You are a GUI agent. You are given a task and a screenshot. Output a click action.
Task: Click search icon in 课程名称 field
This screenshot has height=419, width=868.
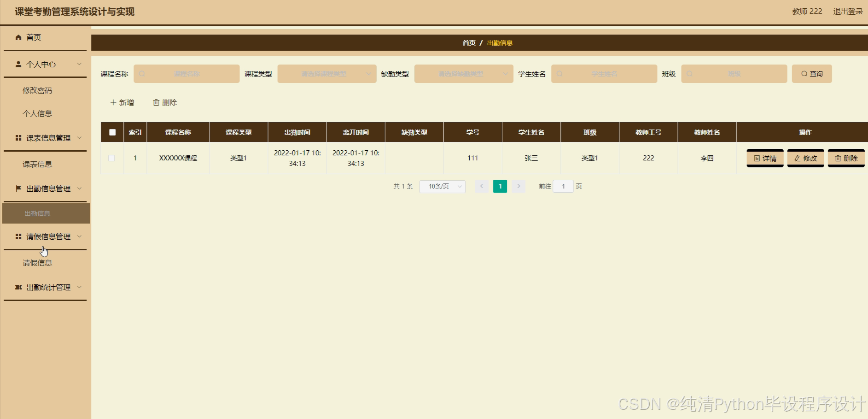tap(142, 74)
